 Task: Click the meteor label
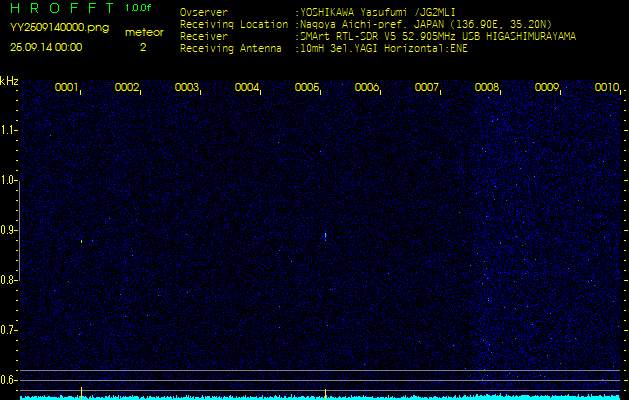click(144, 33)
